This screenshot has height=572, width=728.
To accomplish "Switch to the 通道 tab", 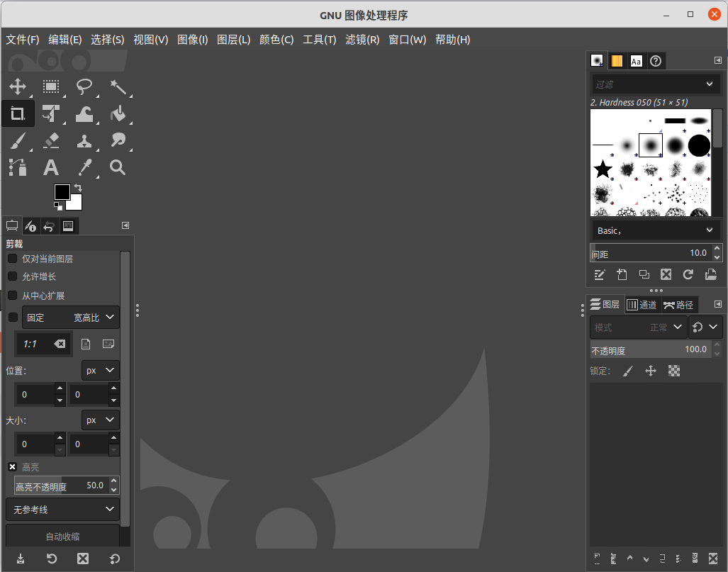I will pyautogui.click(x=642, y=305).
